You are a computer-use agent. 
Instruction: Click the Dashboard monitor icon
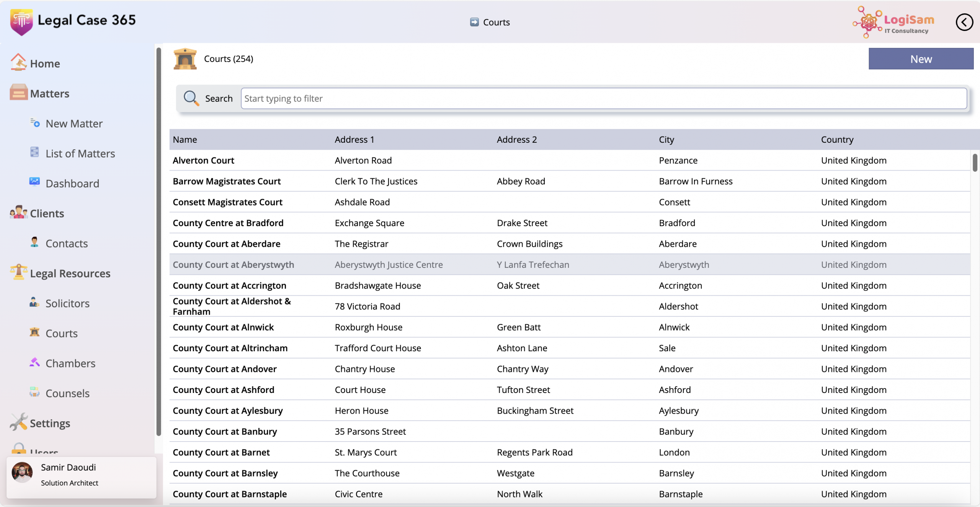point(34,182)
